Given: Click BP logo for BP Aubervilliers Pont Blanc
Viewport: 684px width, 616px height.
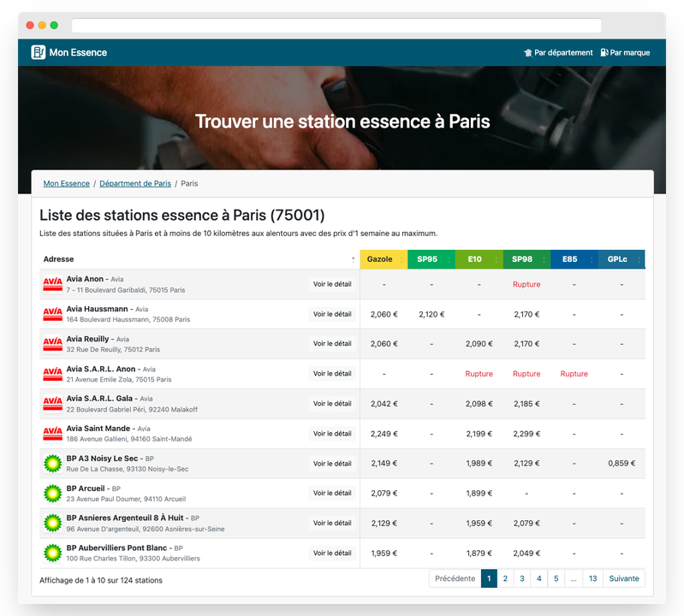Looking at the screenshot, I should [52, 554].
